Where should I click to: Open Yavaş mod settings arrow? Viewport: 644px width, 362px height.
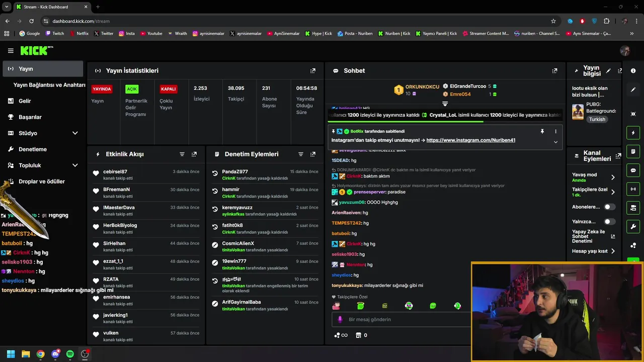pos(613,177)
